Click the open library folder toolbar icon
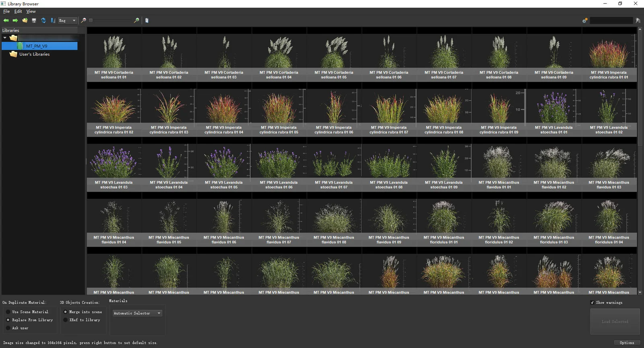 [25, 21]
